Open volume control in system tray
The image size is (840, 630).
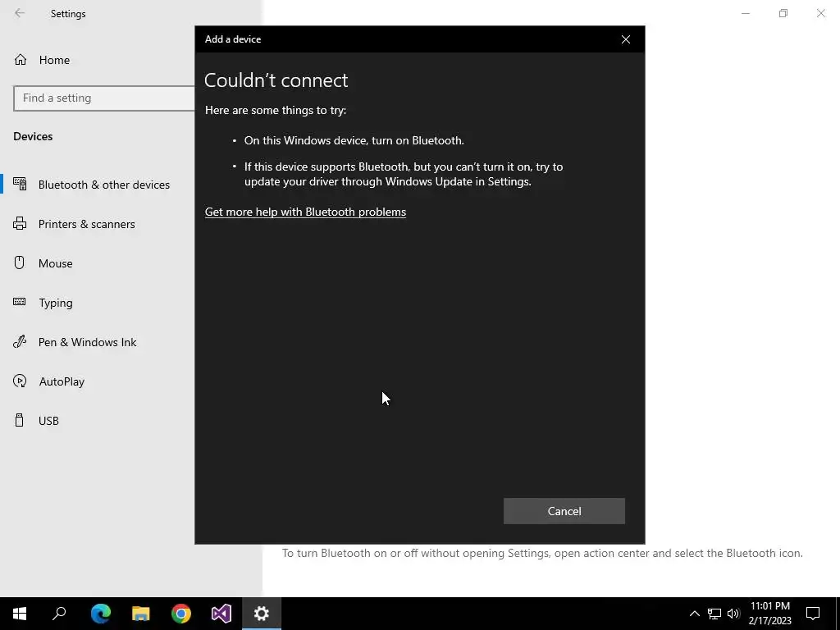tap(733, 614)
